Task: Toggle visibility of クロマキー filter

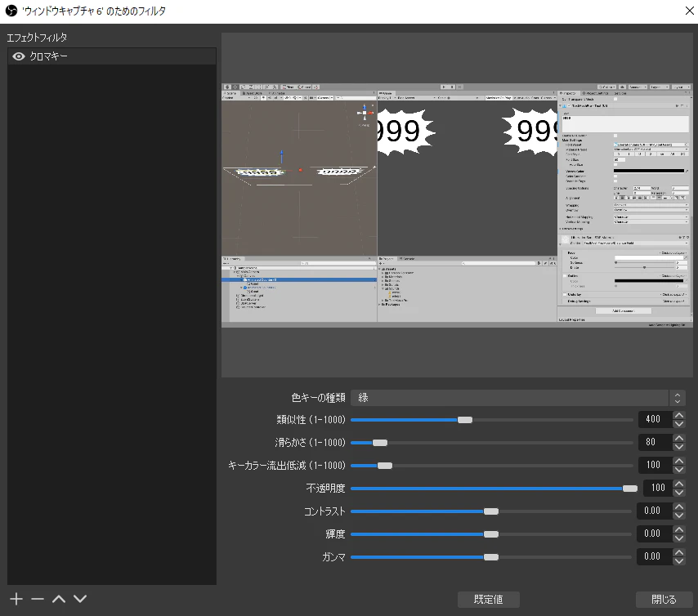Action: point(18,56)
